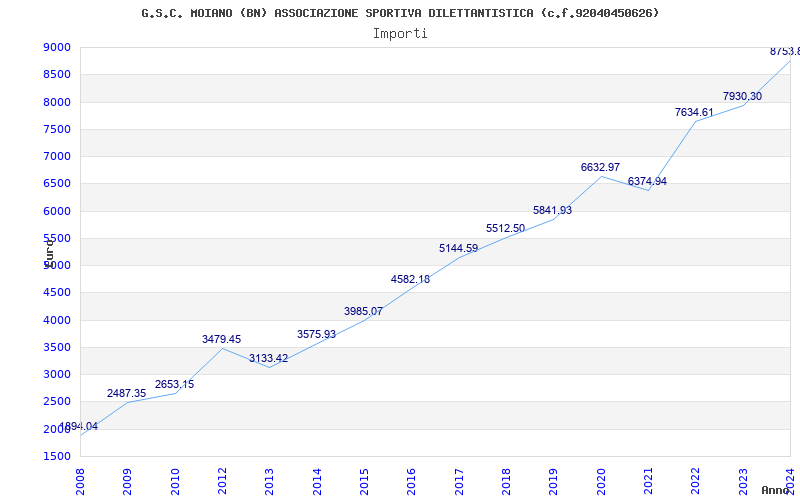
Task: Select the x-axis year 2016
Action: coord(411,482)
